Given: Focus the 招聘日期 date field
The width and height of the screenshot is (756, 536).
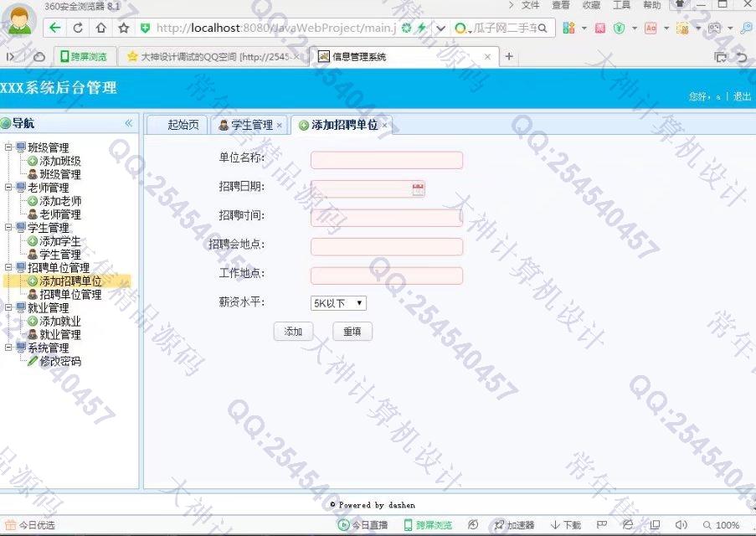Looking at the screenshot, I should click(x=368, y=189).
